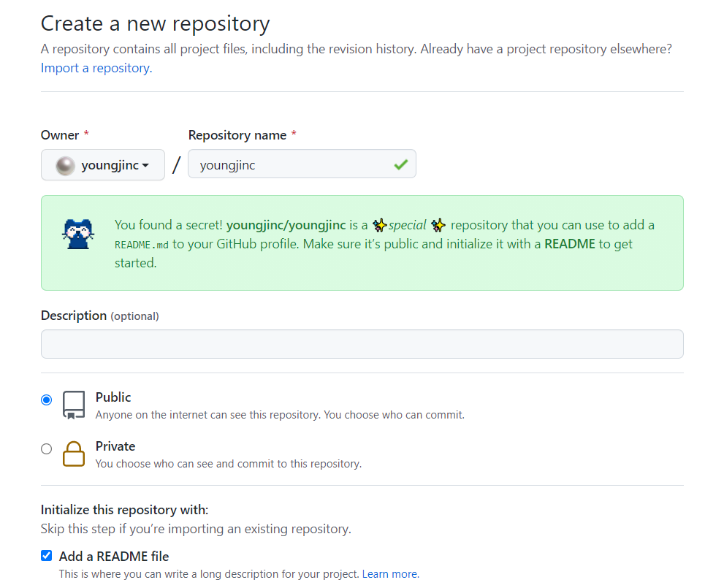Click the Add a README file label
This screenshot has height=588, width=724.
click(113, 556)
